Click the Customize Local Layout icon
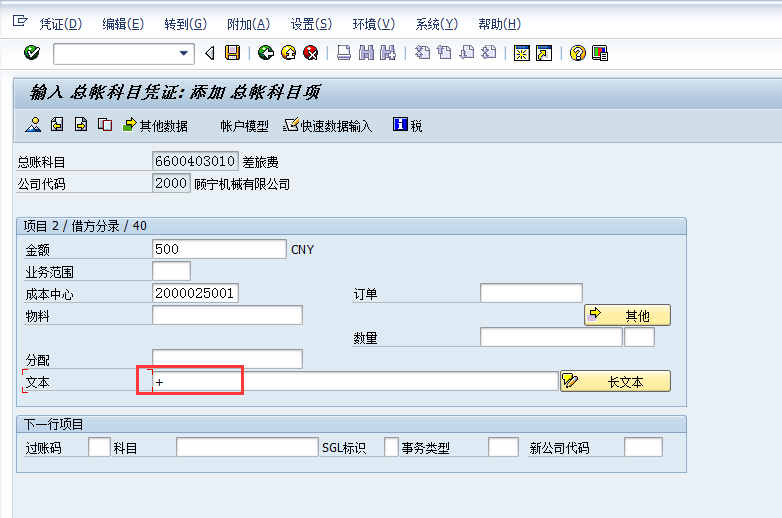Screen dimensions: 782x518 pyautogui.click(x=599, y=53)
